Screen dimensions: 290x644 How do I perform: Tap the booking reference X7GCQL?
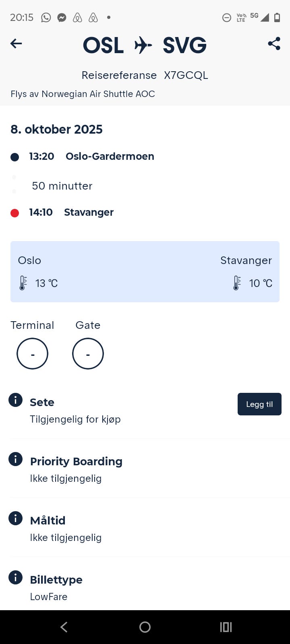[186, 75]
